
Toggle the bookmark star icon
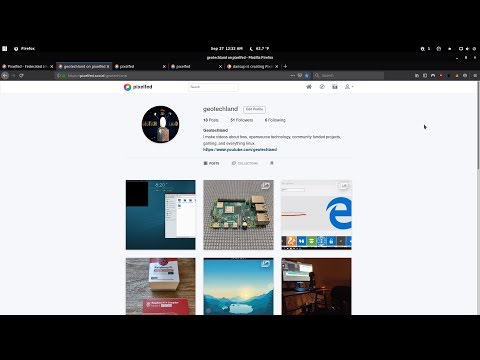click(307, 76)
